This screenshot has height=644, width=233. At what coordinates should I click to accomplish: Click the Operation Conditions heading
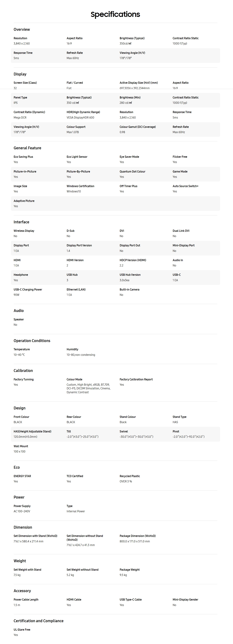tap(32, 341)
